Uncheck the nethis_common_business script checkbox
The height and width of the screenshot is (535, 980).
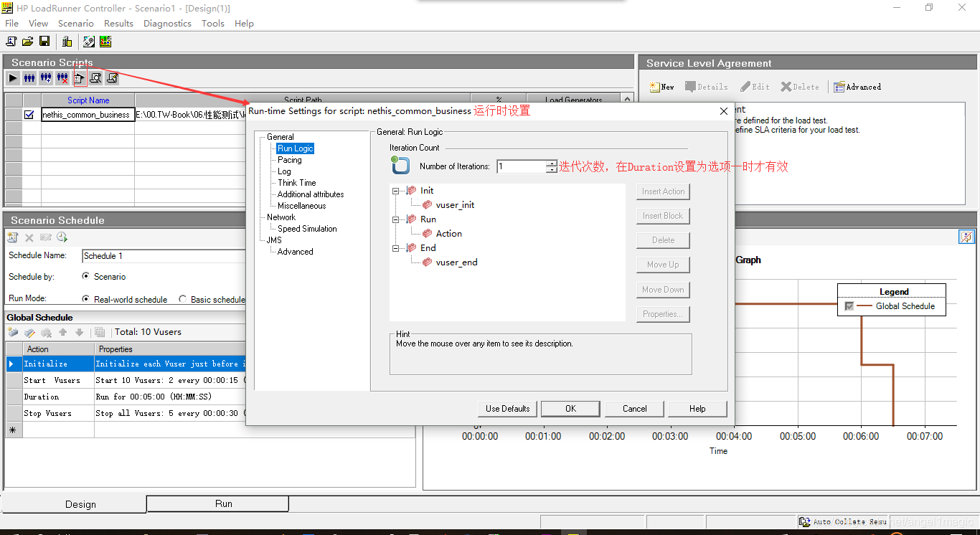(29, 114)
